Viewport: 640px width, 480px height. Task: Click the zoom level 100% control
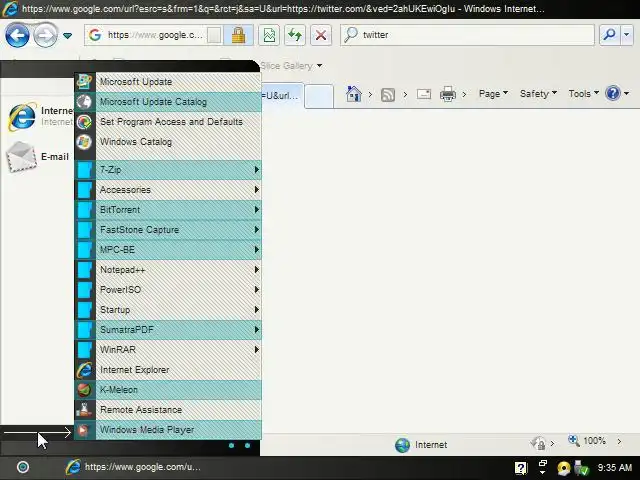point(587,441)
